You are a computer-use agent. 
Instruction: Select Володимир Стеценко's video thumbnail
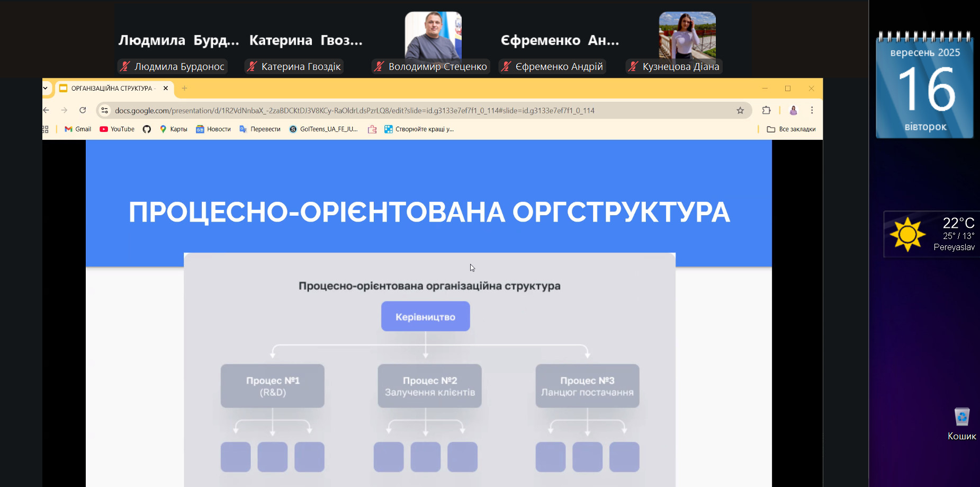point(433,35)
